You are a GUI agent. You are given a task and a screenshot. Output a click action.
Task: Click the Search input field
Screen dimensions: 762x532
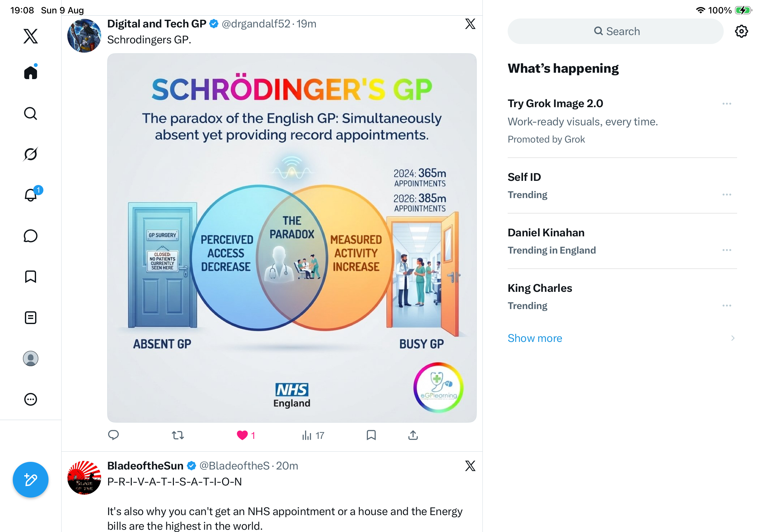(x=615, y=31)
